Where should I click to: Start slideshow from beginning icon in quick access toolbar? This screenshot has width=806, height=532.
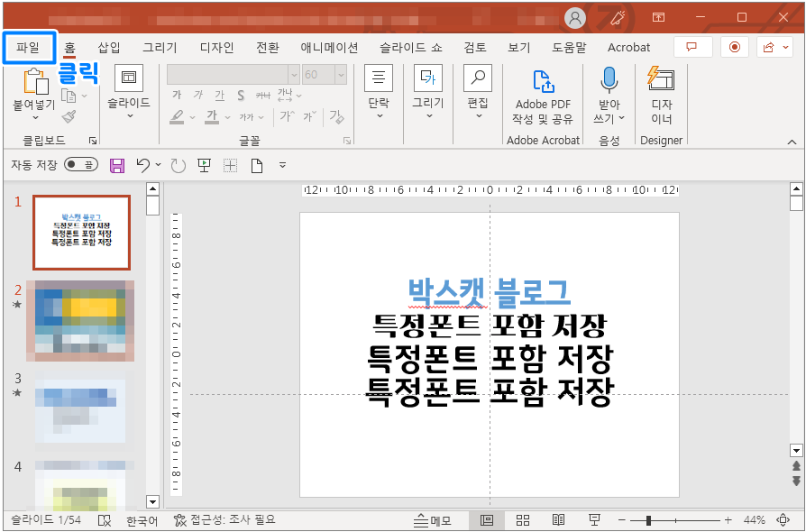pyautogui.click(x=204, y=165)
